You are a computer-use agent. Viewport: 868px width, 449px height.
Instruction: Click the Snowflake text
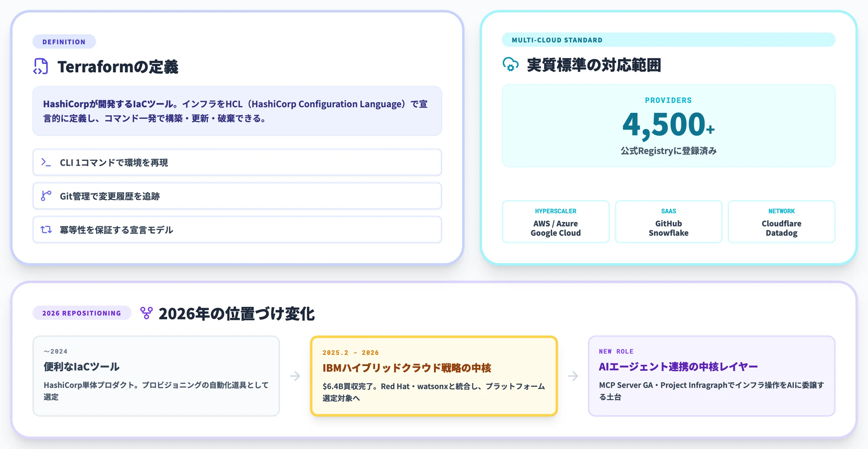[668, 233]
